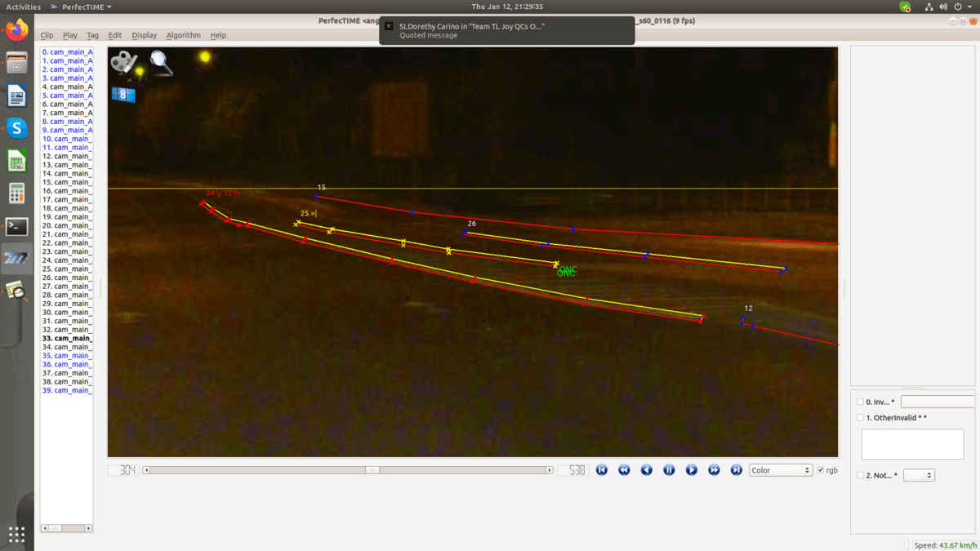Viewport: 980px width, 551px height.
Task: Open the color palette tool icon
Action: tap(124, 63)
